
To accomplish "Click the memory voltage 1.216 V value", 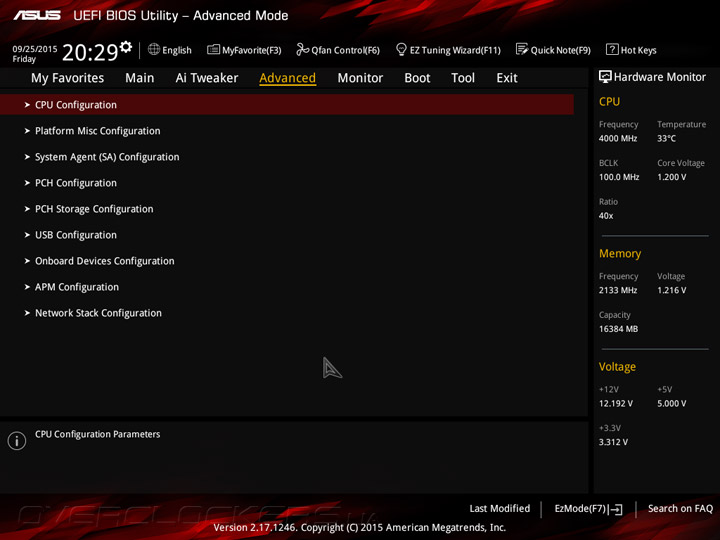I will pos(672,290).
